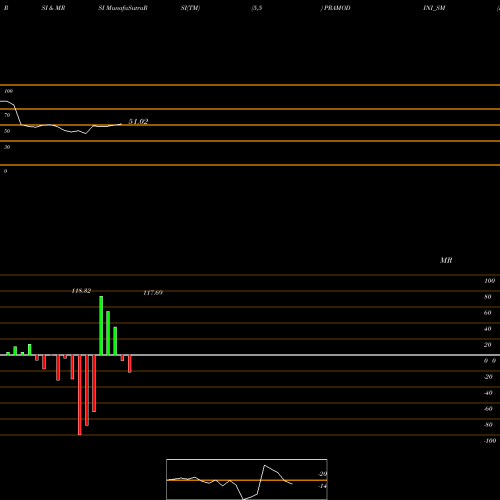Click the 'INI_SM' header text

tap(434, 8)
